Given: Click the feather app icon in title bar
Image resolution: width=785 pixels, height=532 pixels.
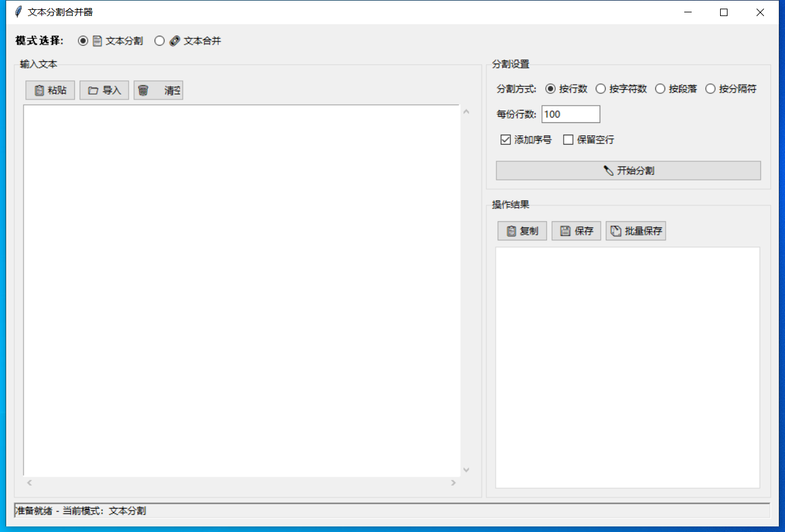Looking at the screenshot, I should click(x=18, y=12).
